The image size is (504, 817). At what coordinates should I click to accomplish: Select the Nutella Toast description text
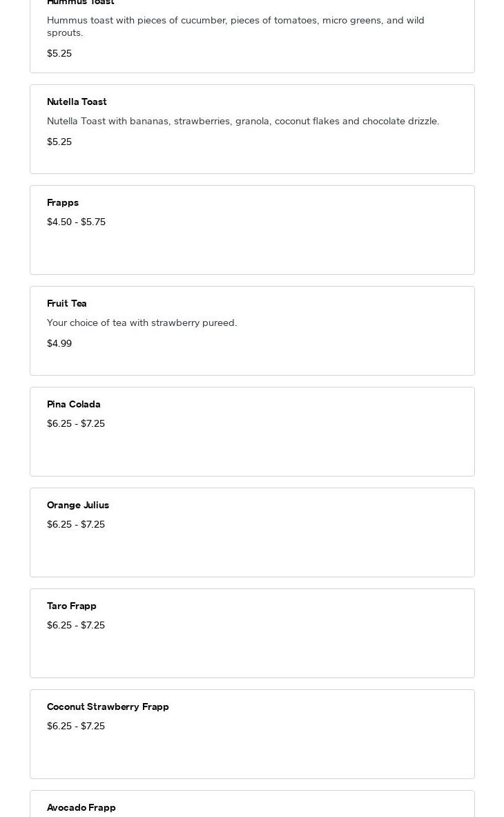coord(243,121)
